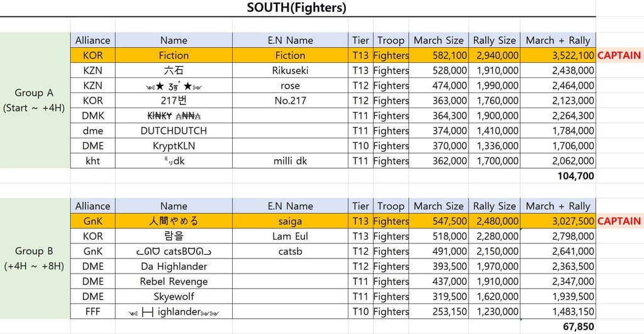
Task: Select the Lam Eul E.N Name cell
Action: (290, 237)
